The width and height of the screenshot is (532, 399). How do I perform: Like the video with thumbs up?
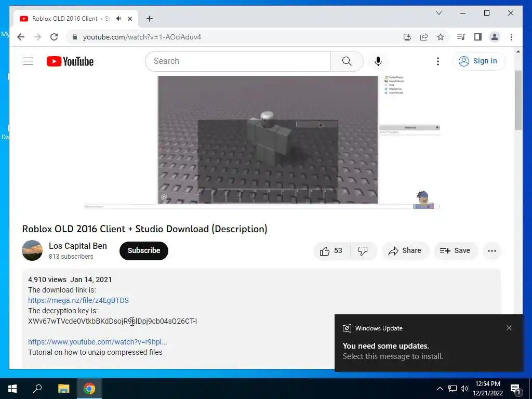click(331, 251)
